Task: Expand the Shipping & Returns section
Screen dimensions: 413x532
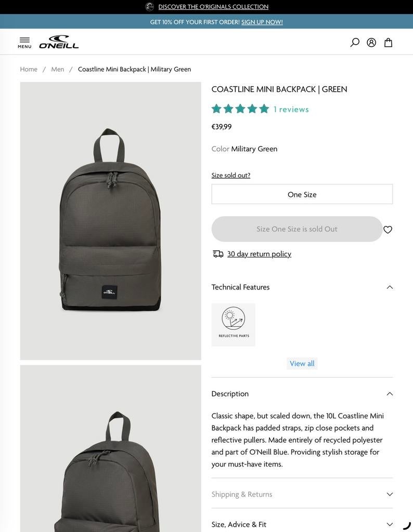Action: point(390,494)
